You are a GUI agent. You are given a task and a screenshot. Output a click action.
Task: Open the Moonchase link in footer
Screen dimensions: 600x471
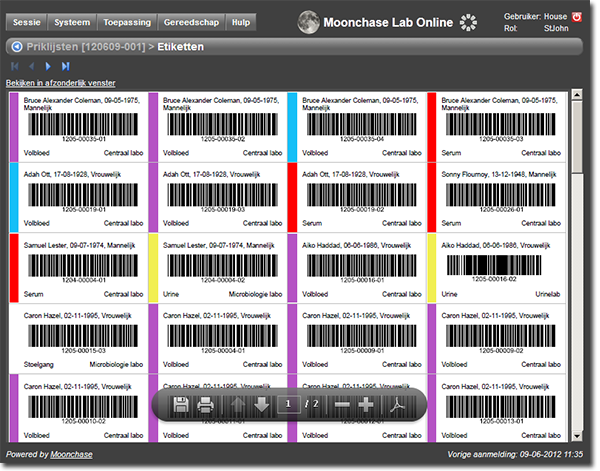click(72, 455)
